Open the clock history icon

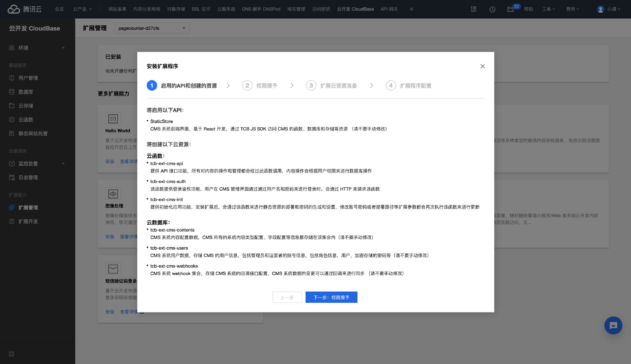point(492,9)
